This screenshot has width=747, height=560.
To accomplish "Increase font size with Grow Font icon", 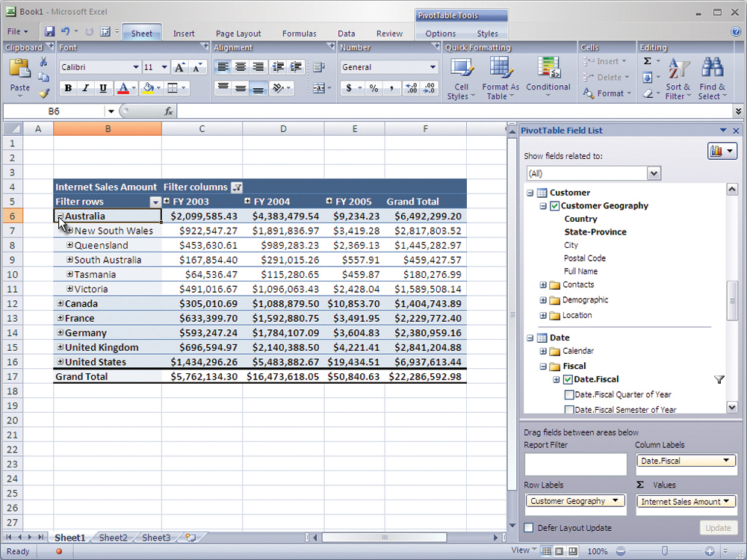I will [x=179, y=67].
